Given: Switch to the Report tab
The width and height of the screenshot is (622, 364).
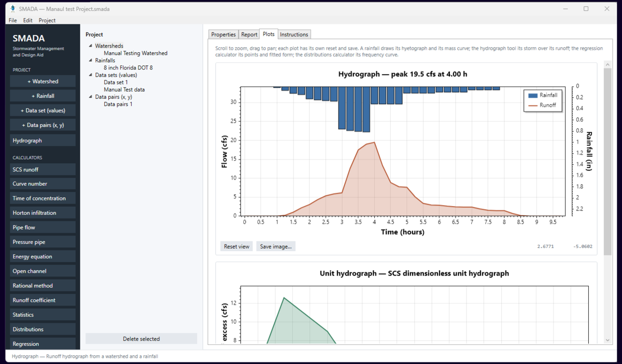Looking at the screenshot, I should (x=249, y=35).
